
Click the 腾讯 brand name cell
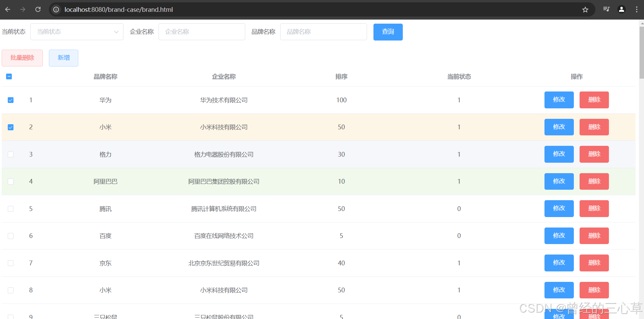[106, 209]
